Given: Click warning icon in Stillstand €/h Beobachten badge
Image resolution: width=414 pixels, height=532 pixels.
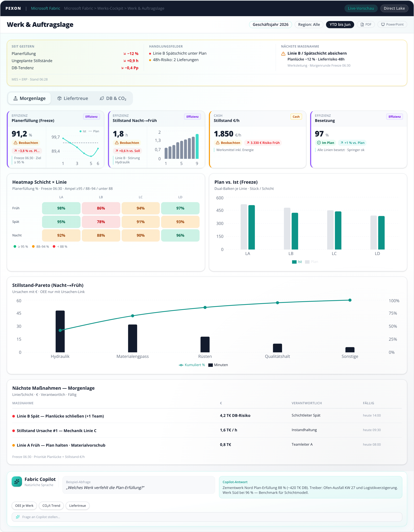Looking at the screenshot, I should 218,143.
